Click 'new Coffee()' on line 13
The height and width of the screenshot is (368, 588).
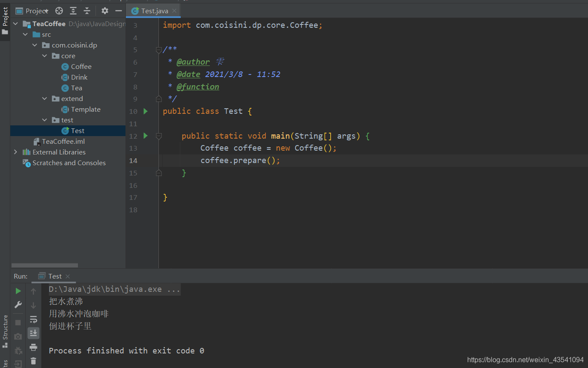tap(304, 148)
